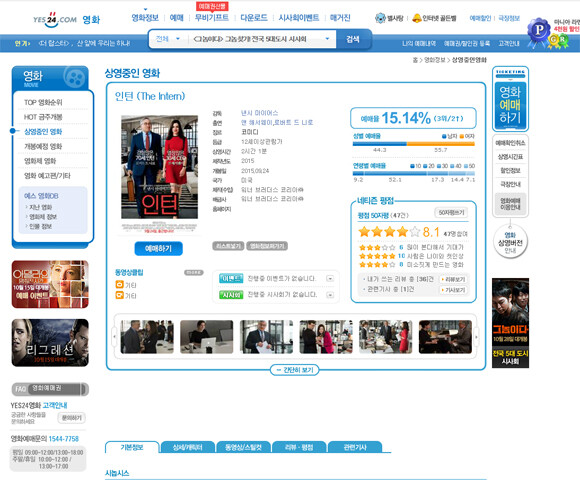Image resolution: width=580 pixels, height=486 pixels.
Task: Collapse details with 간단히 보기
Action: point(294,370)
